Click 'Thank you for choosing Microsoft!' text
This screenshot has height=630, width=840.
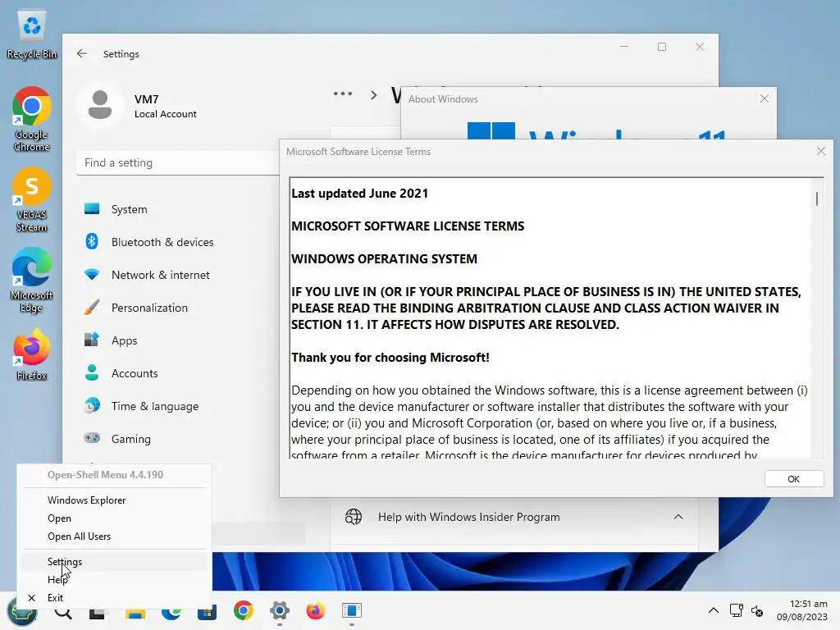click(390, 358)
